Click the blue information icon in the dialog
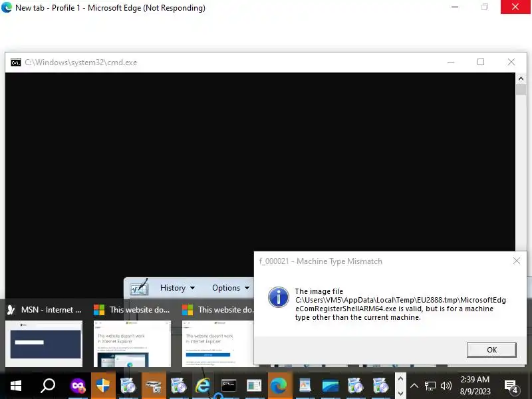 pos(278,297)
